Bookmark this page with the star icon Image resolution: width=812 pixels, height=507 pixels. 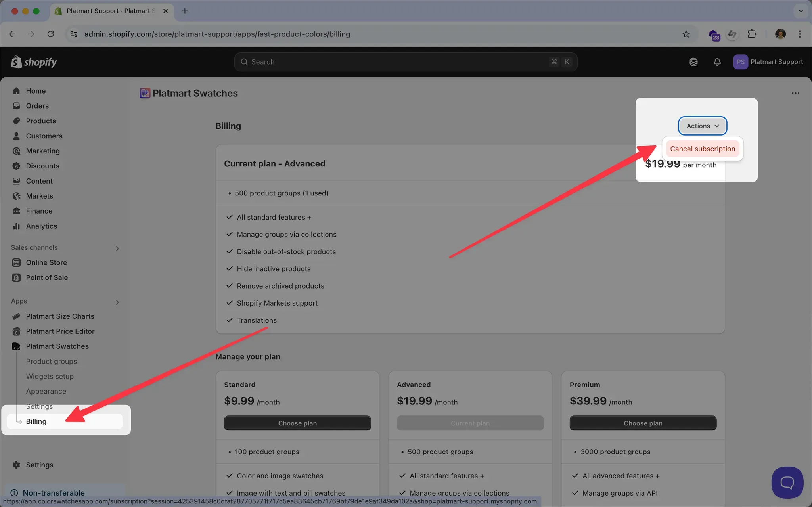686,34
